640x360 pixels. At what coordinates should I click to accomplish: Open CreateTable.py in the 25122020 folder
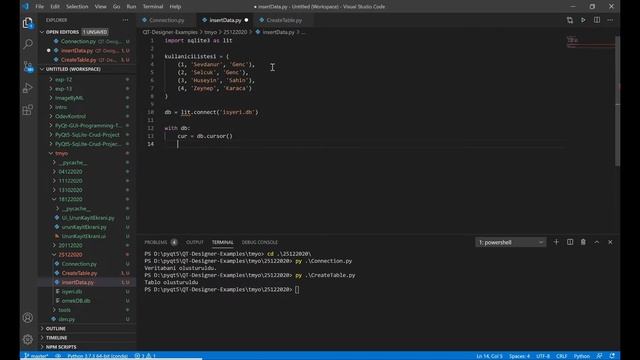tap(87, 273)
